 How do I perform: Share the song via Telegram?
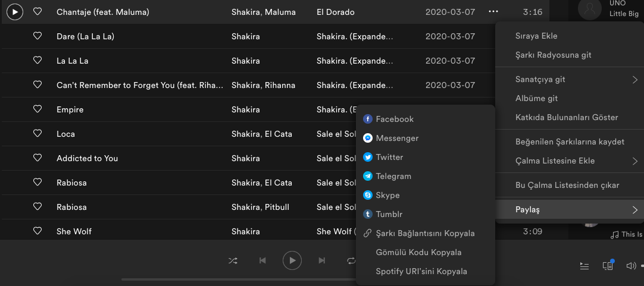pyautogui.click(x=393, y=176)
